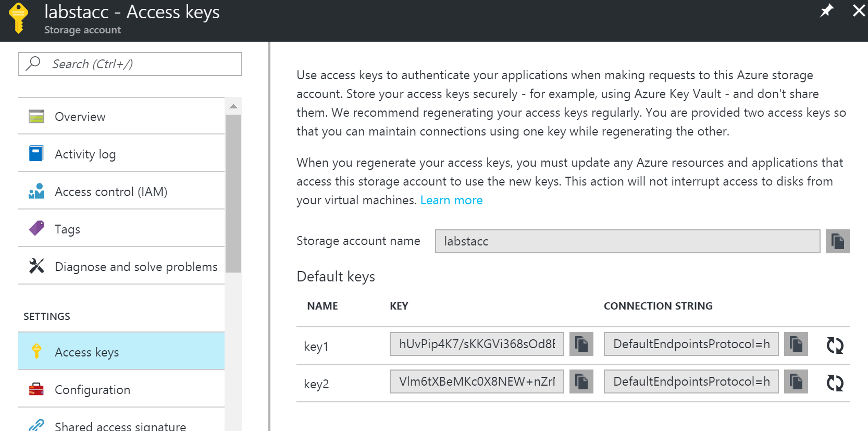Click the key1 name cell
Viewport: 868px width, 431px height.
(316, 347)
